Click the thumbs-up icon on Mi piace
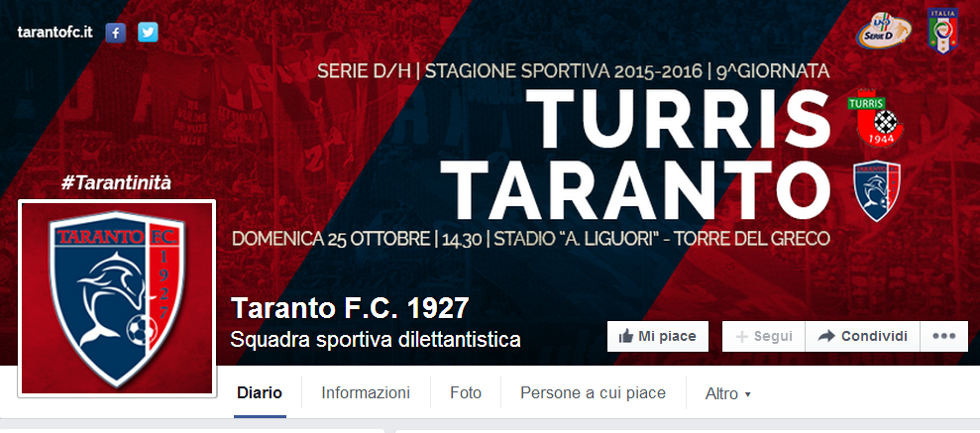Screen dimensions: 980x433 (x=625, y=336)
